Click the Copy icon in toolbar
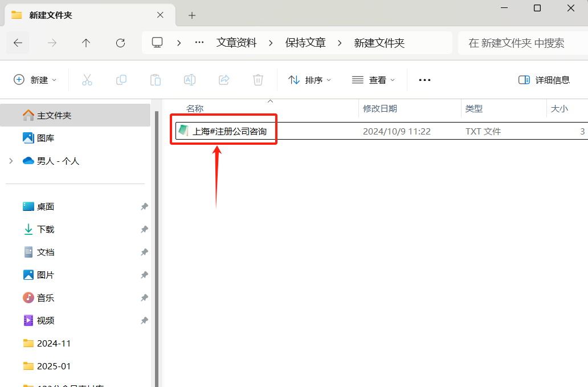The height and width of the screenshot is (387, 588). (x=121, y=80)
